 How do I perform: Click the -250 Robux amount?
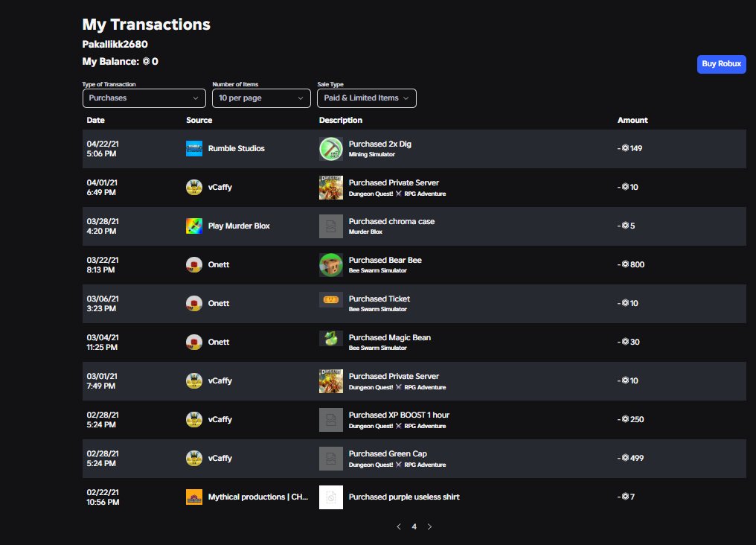631,419
